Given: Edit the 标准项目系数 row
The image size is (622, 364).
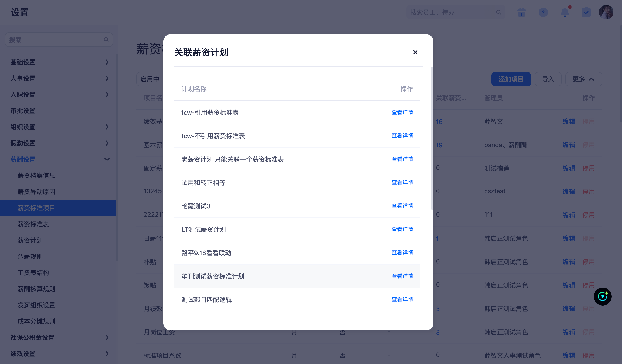Looking at the screenshot, I should 569,355.
